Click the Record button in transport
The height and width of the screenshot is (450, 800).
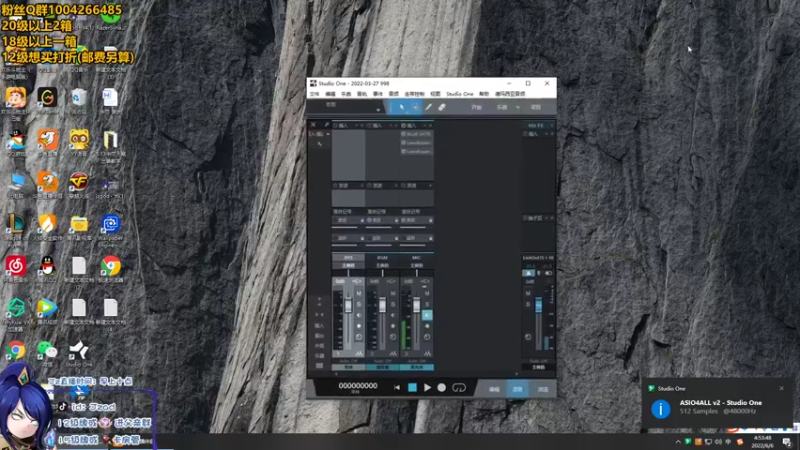tap(442, 388)
